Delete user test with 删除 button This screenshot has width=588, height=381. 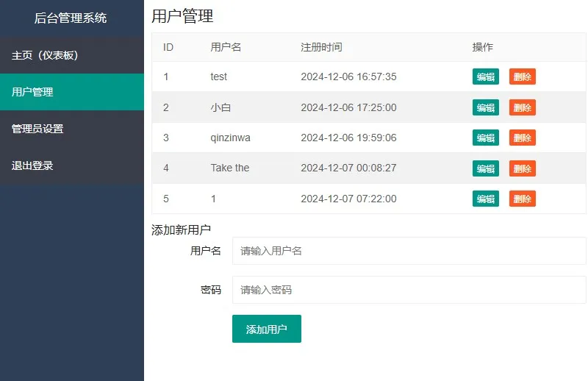click(x=523, y=76)
